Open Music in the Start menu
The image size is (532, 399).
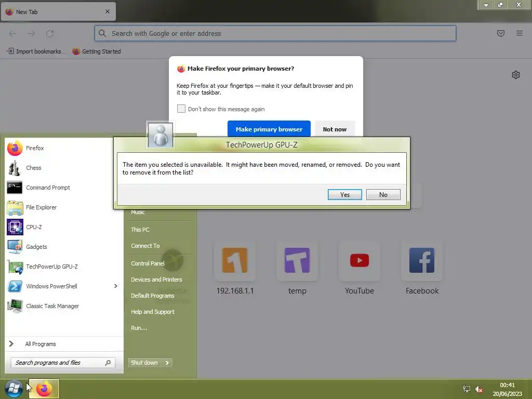pyautogui.click(x=138, y=212)
